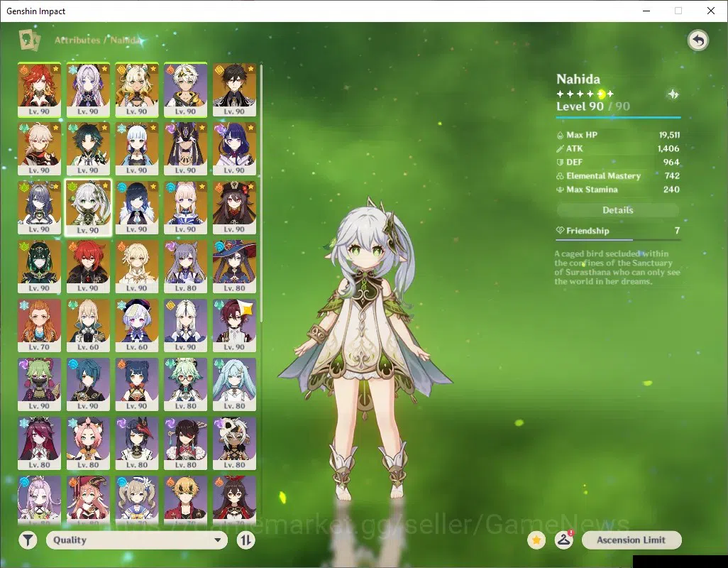Viewport: 728px width, 568px height.
Task: Select the skull-masked white-haired electro portrait
Action: point(234,444)
